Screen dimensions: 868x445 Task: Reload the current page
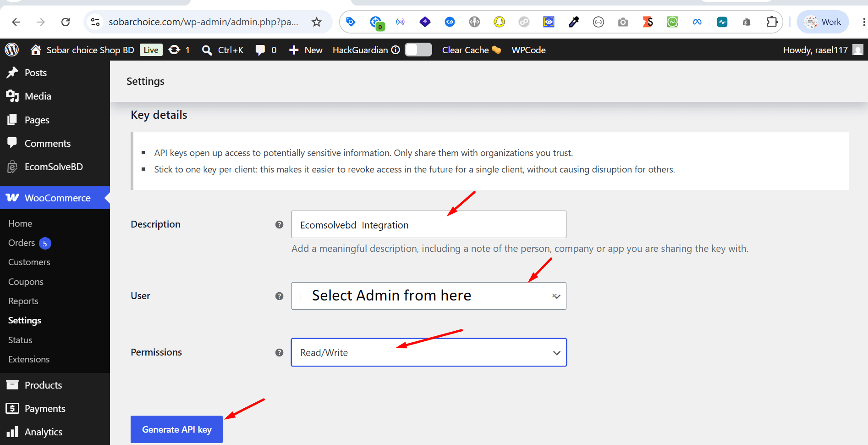pos(66,22)
